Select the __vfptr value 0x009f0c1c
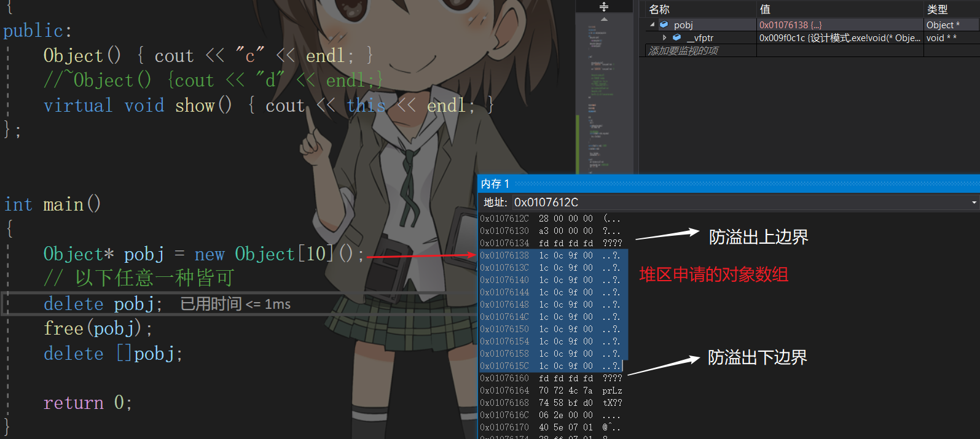This screenshot has width=980, height=439. click(x=839, y=38)
